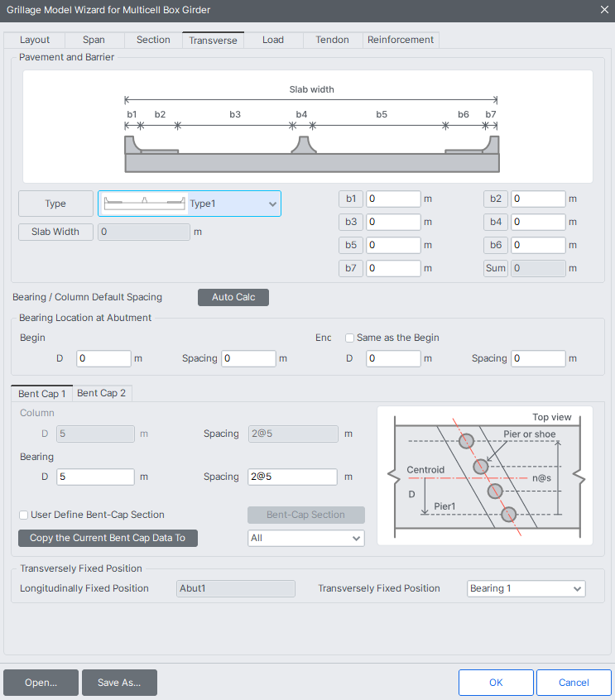Click Copy the Current Bent Cap Data To
The width and height of the screenshot is (615, 700).
pos(108,538)
